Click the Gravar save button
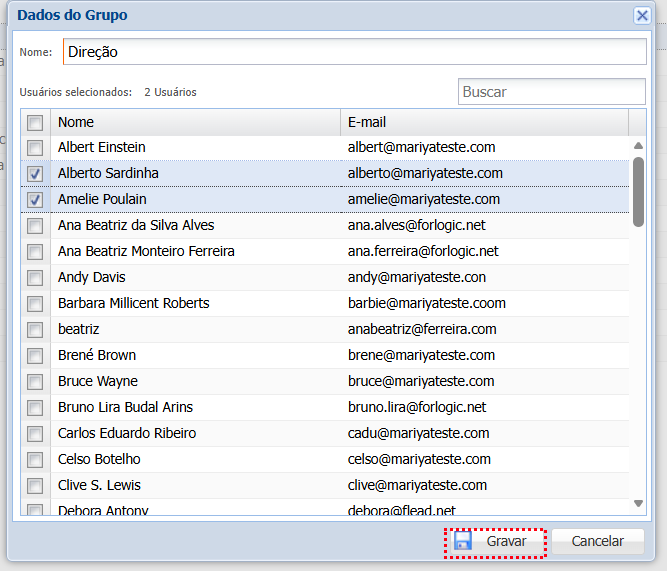Screen dimensions: 667x571 click(495, 541)
